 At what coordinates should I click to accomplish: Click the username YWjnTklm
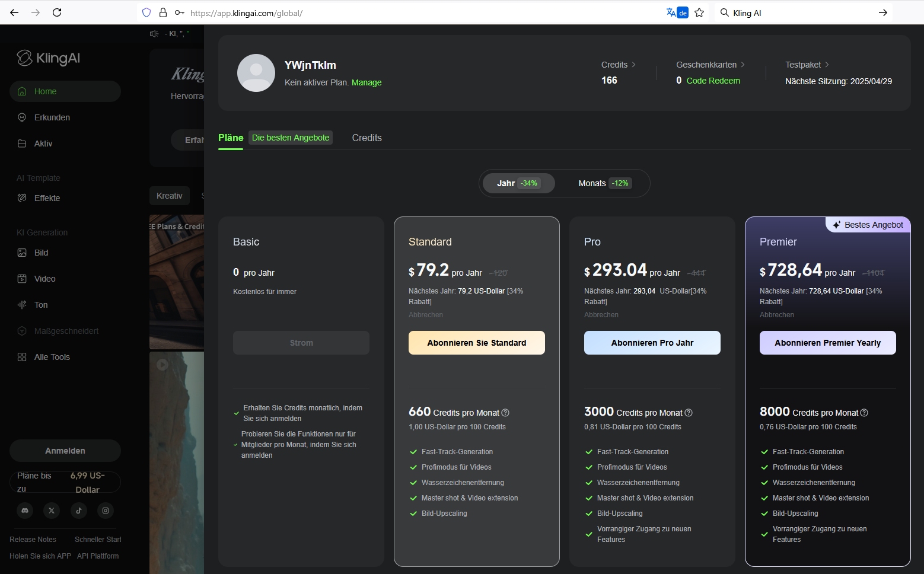(310, 65)
